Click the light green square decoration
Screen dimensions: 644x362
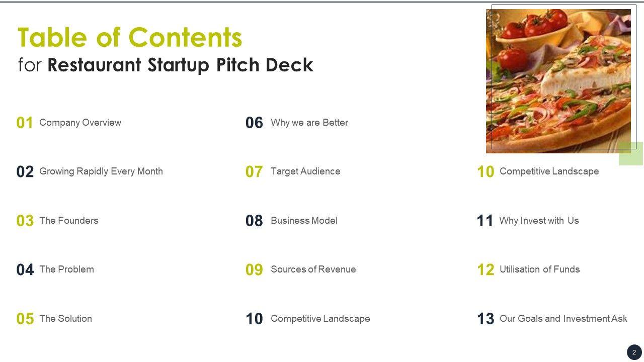click(x=631, y=153)
